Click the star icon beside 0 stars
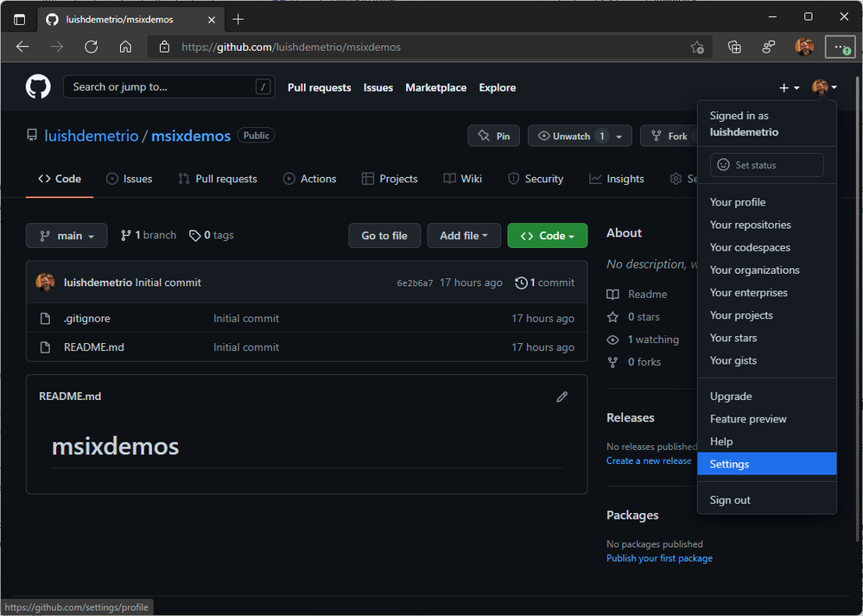863x616 pixels. click(x=612, y=316)
